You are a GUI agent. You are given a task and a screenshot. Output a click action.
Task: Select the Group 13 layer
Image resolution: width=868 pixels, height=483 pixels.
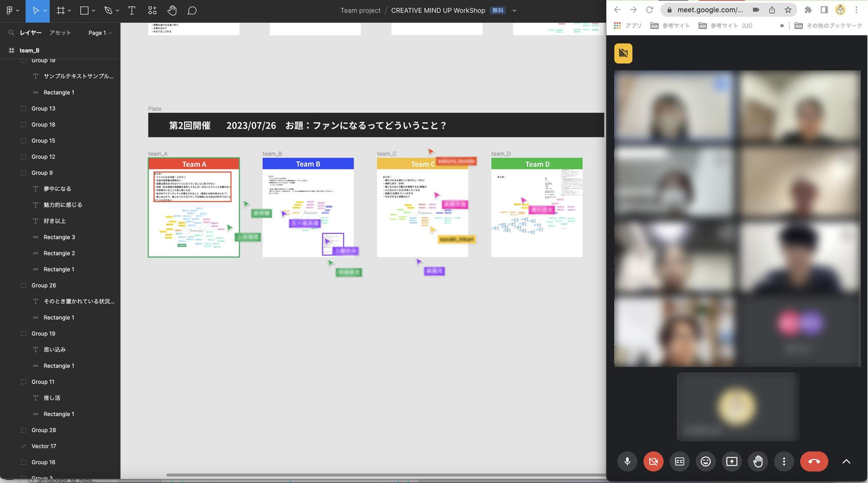[60, 109]
